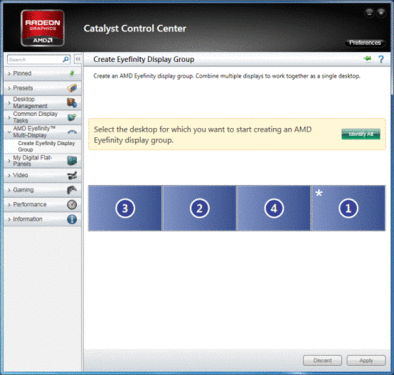The width and height of the screenshot is (394, 375).
Task: Click the Performance gauge icon
Action: point(72,204)
